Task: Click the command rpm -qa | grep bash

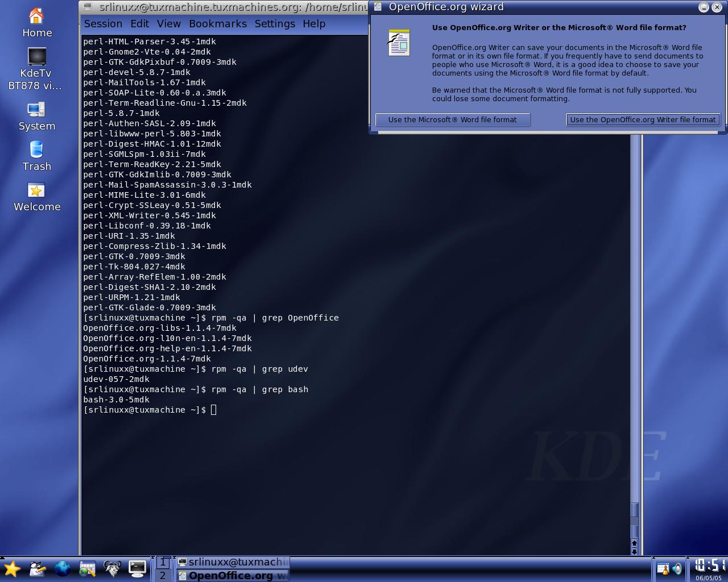Action: [x=259, y=389]
